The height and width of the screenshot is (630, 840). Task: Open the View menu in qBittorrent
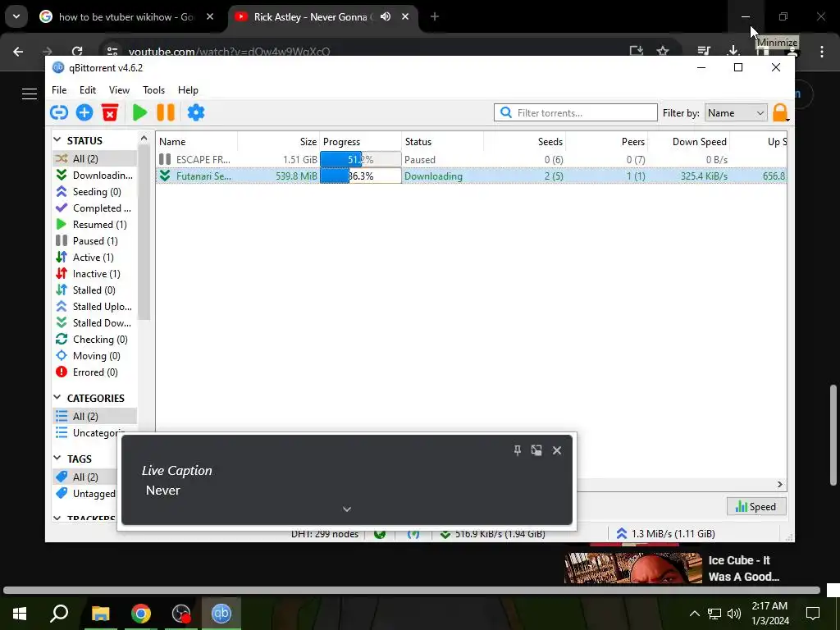tap(119, 90)
